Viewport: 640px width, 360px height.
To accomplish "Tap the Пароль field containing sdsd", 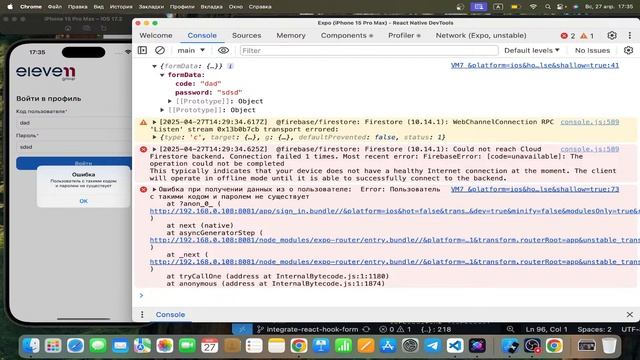I will (x=73, y=147).
